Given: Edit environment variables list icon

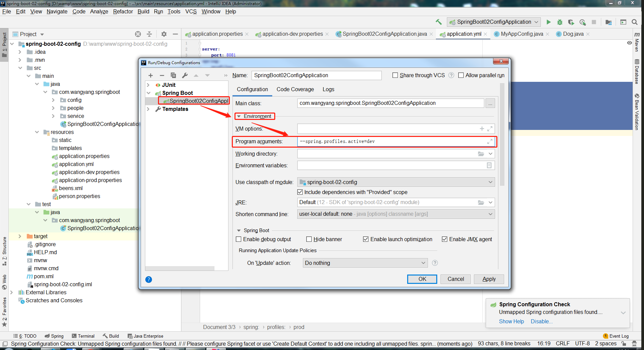Looking at the screenshot, I should coord(489,165).
